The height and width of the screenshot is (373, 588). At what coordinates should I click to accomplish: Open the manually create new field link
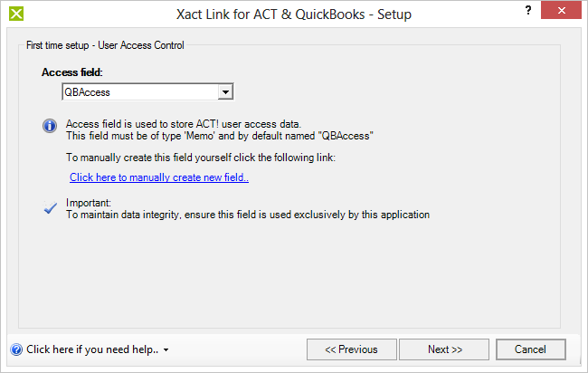pos(159,177)
